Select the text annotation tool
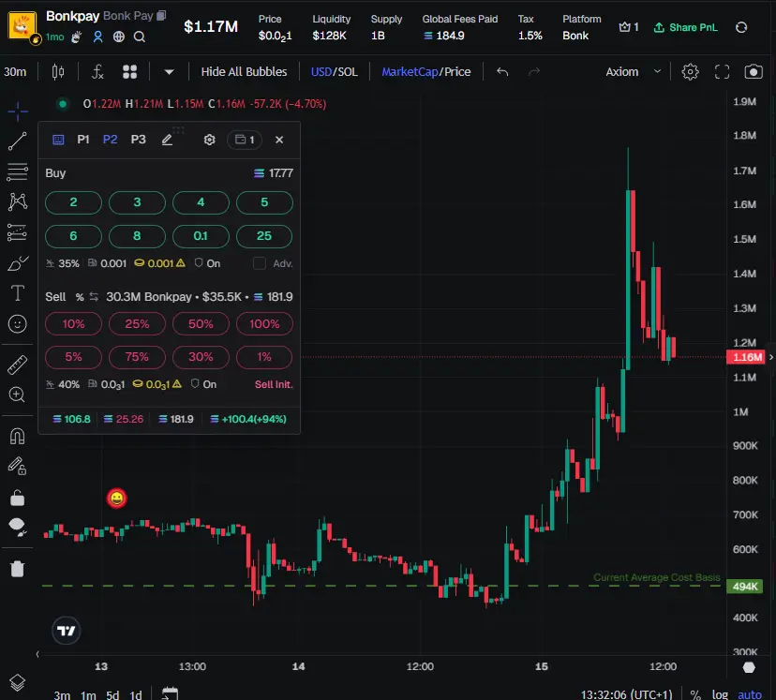The image size is (776, 700). pos(17,293)
